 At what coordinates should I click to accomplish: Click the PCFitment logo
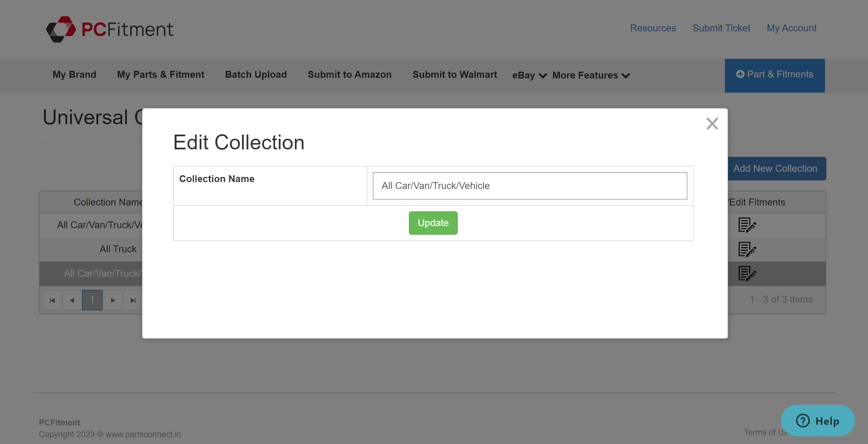110,29
